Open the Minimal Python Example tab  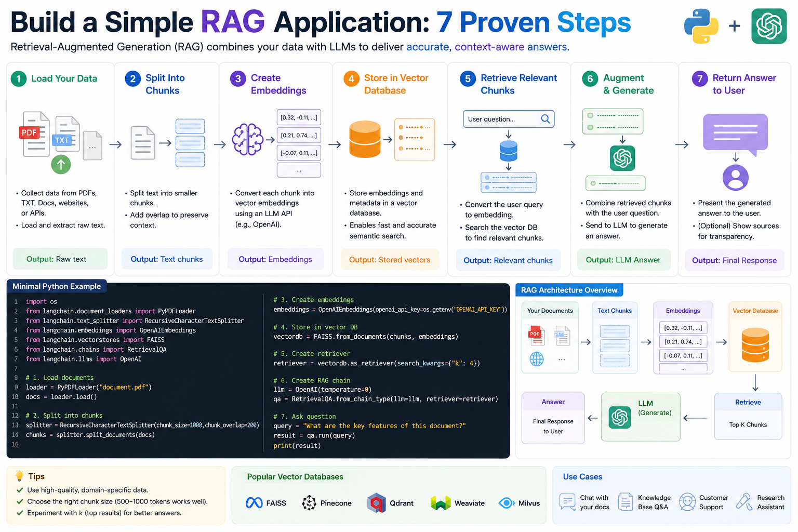click(57, 286)
